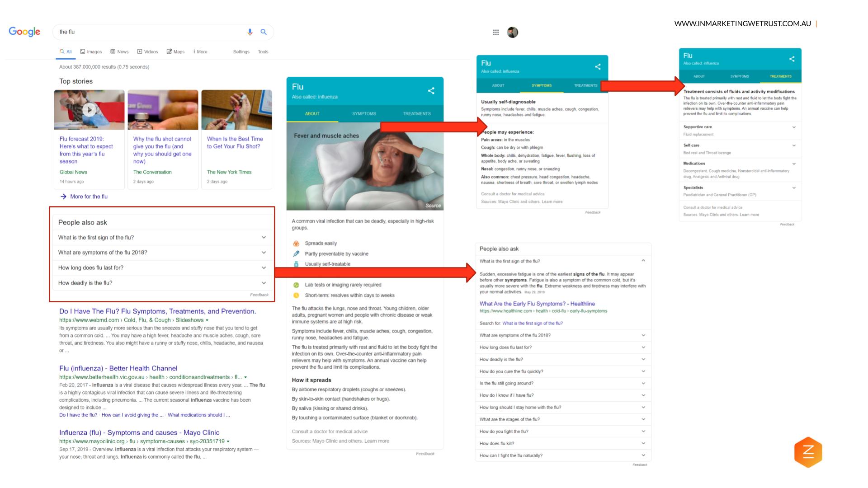Play the Flu forecast 2019 story video
This screenshot has width=868, height=488.
(x=89, y=109)
